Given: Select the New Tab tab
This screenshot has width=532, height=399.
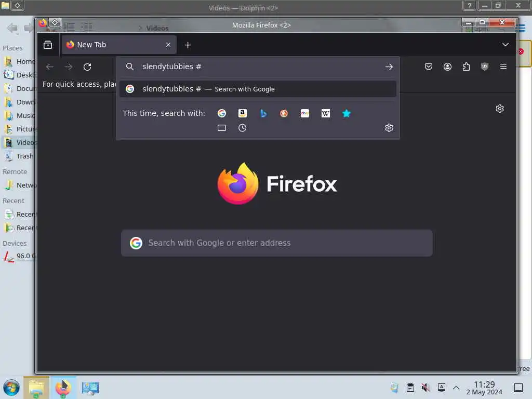Looking at the screenshot, I should (119, 45).
